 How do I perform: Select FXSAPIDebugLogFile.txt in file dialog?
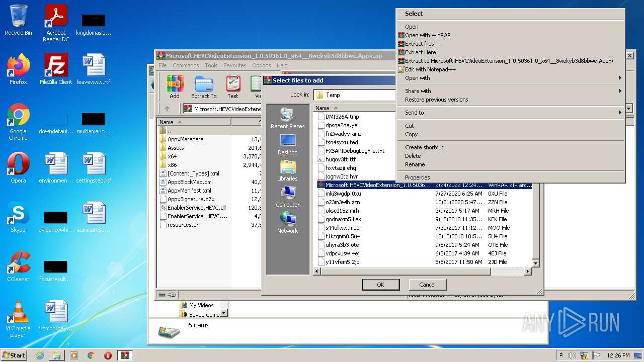point(355,151)
